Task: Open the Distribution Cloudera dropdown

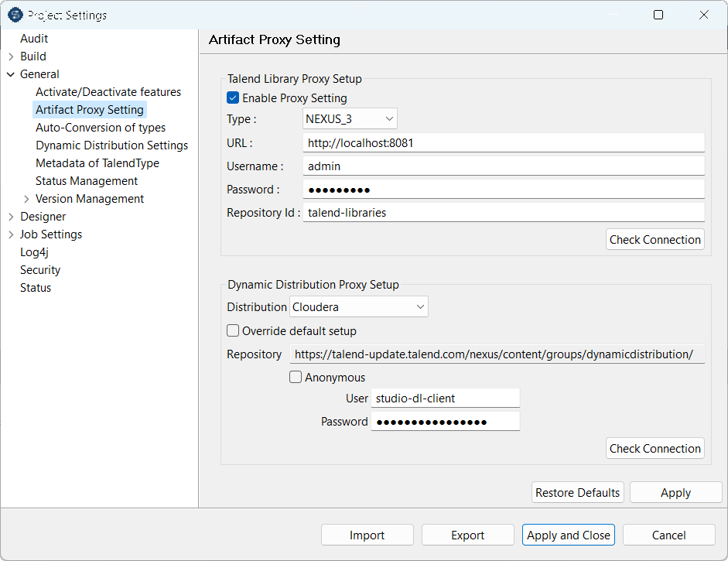Action: [x=359, y=307]
